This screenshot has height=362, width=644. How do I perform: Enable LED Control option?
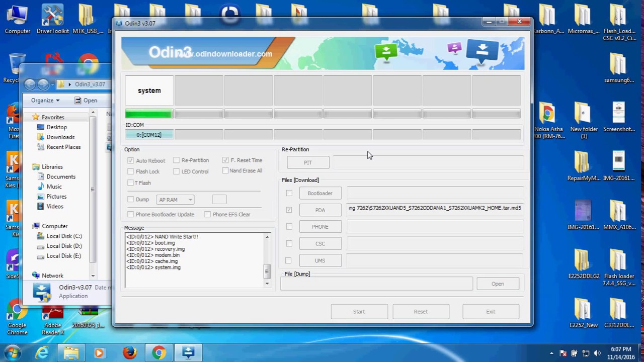coord(177,171)
